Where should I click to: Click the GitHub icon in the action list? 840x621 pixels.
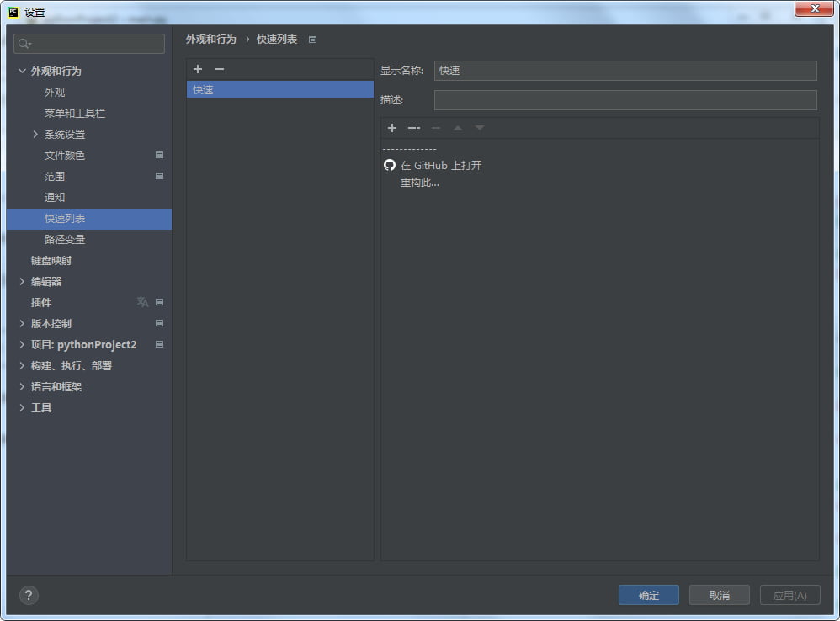pos(390,165)
